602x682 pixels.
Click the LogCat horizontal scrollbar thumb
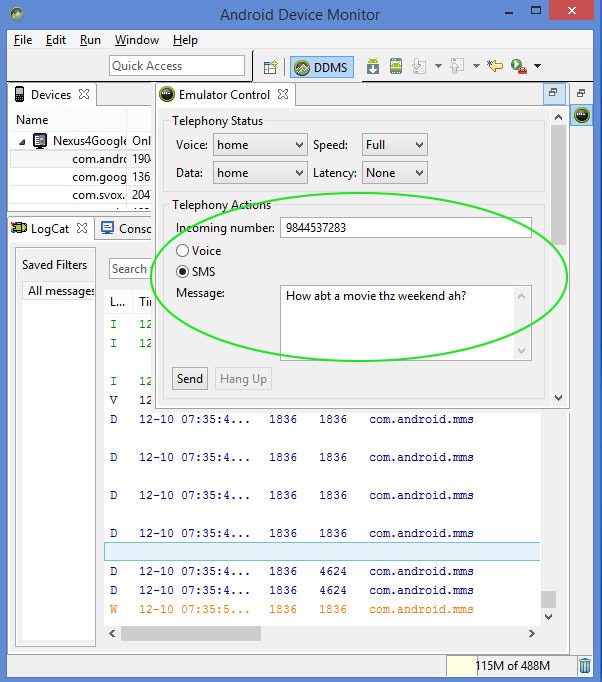pos(191,633)
